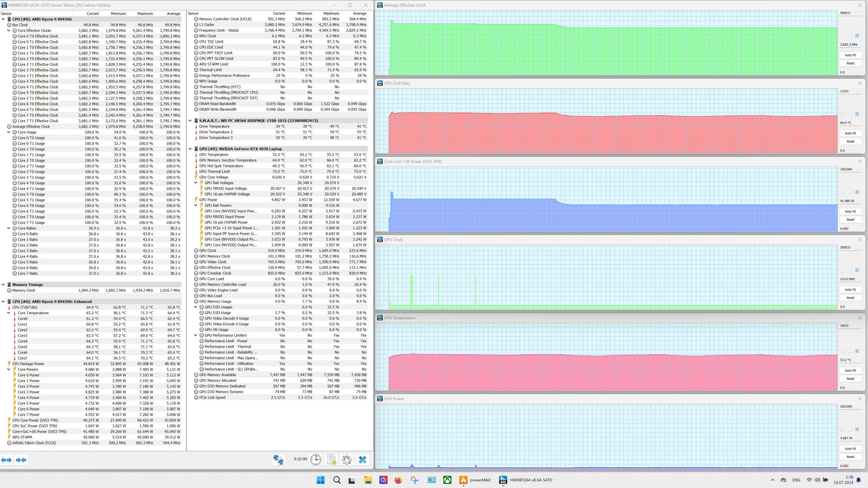Open Windows Search from the taskbar
This screenshot has height=488, width=868.
(336, 480)
